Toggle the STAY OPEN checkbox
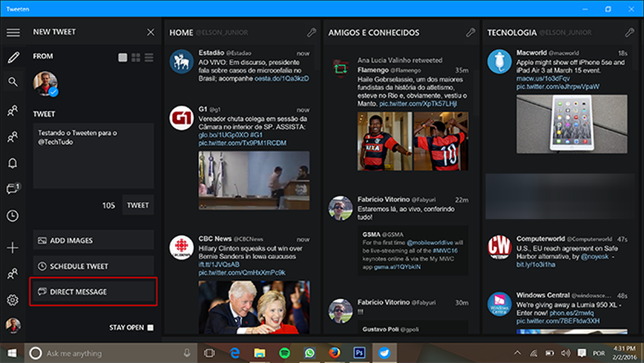 point(151,328)
